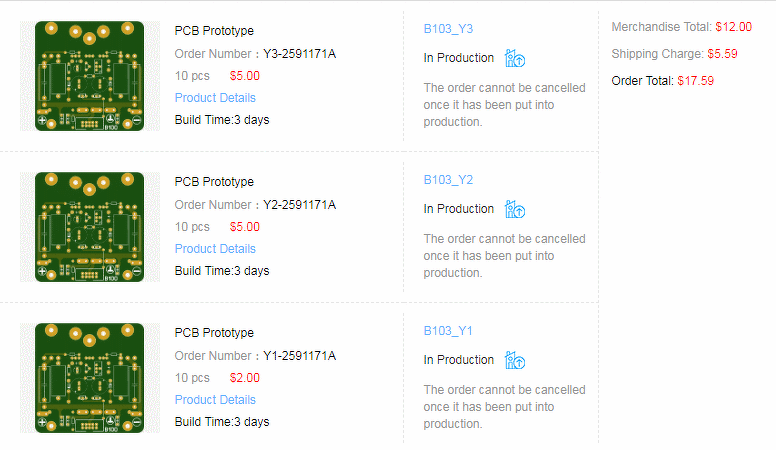
Task: View Product Details for order Y2-2591171A
Action: (x=215, y=249)
